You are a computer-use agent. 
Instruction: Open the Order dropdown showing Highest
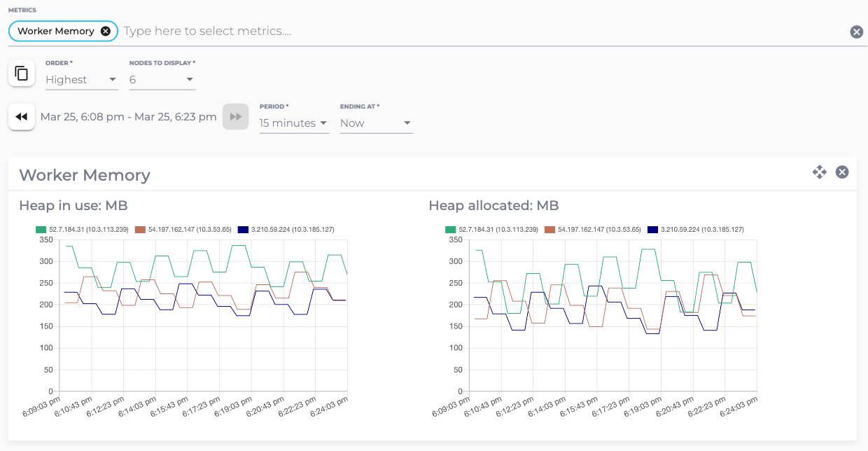click(81, 80)
